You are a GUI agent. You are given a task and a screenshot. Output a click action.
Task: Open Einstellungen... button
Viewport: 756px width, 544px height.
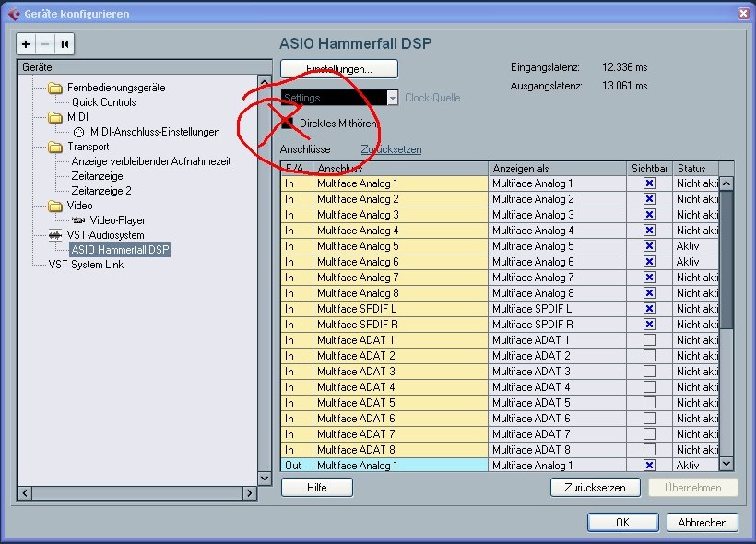tap(339, 69)
